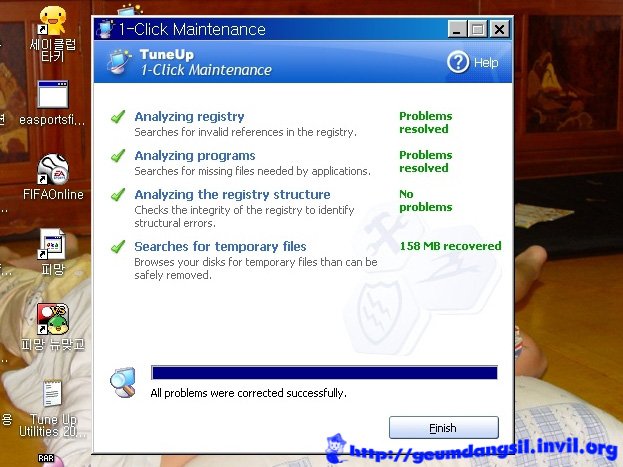
Task: Click 'Searches for invalid references in the registry.' text
Action: tap(245, 132)
